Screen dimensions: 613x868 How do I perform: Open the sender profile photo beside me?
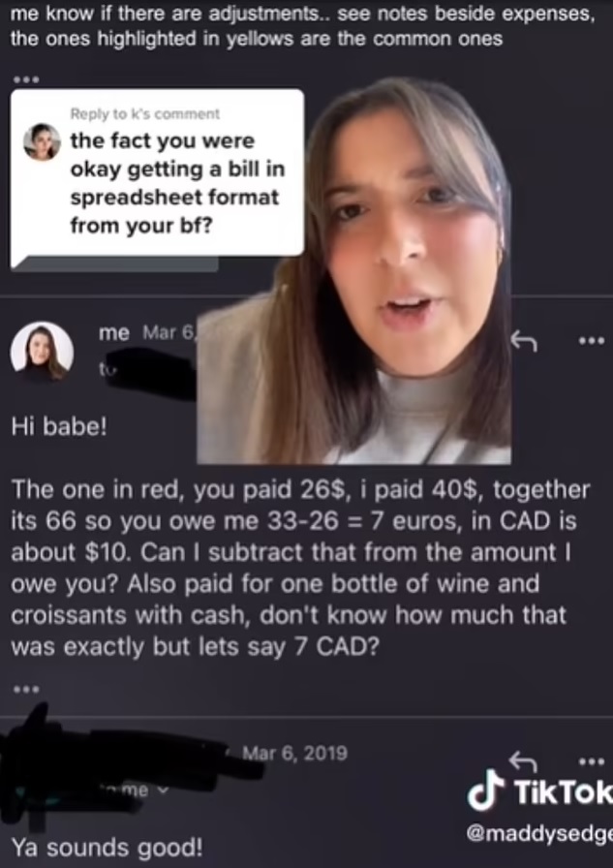point(42,352)
